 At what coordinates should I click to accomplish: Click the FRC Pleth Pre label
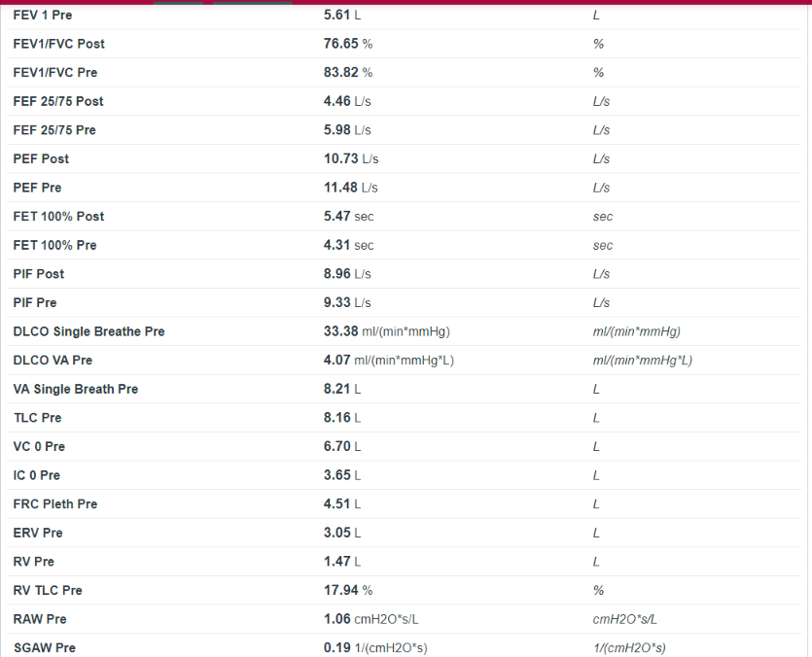55,503
